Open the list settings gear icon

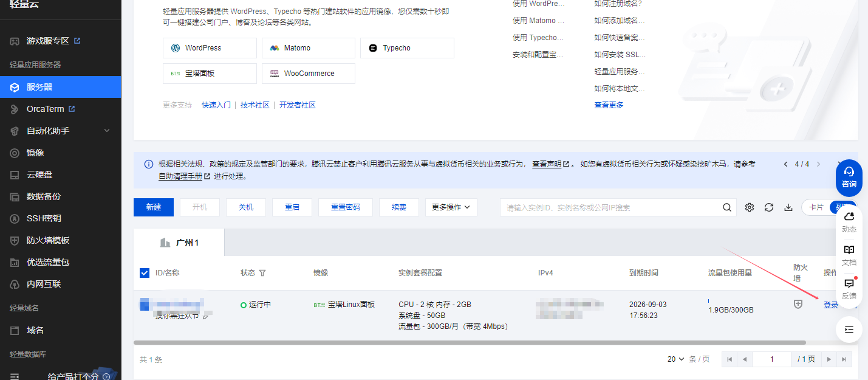(750, 207)
